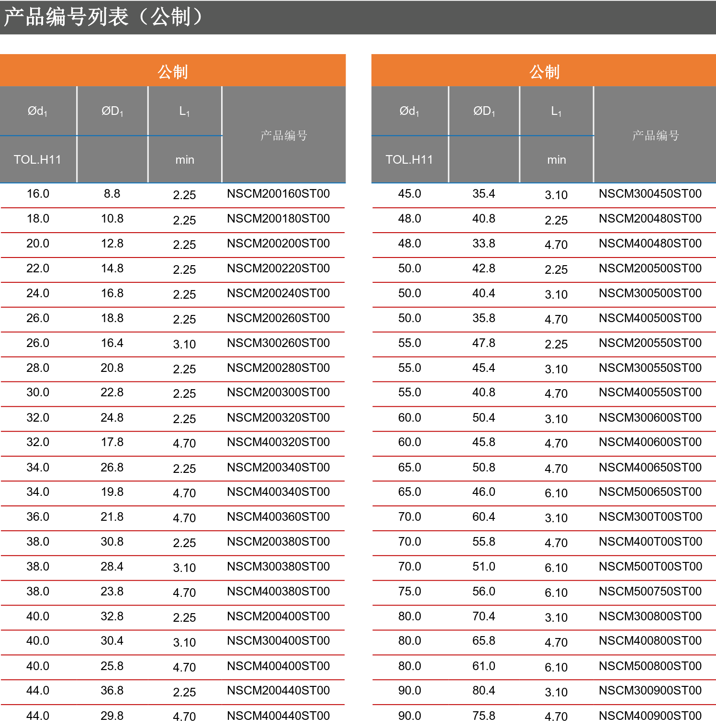Select product code NSCM300T00ST00
The image size is (716, 728).
[650, 517]
